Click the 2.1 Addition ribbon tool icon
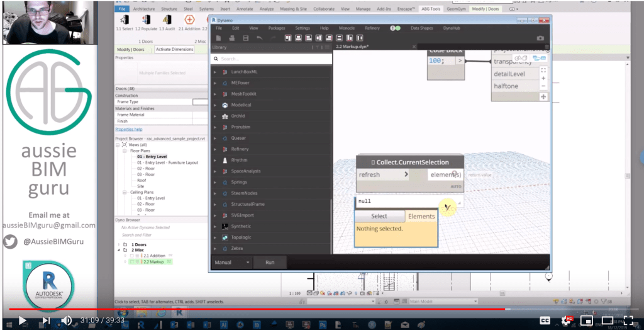Screen dimensions: 644x330 [189, 20]
